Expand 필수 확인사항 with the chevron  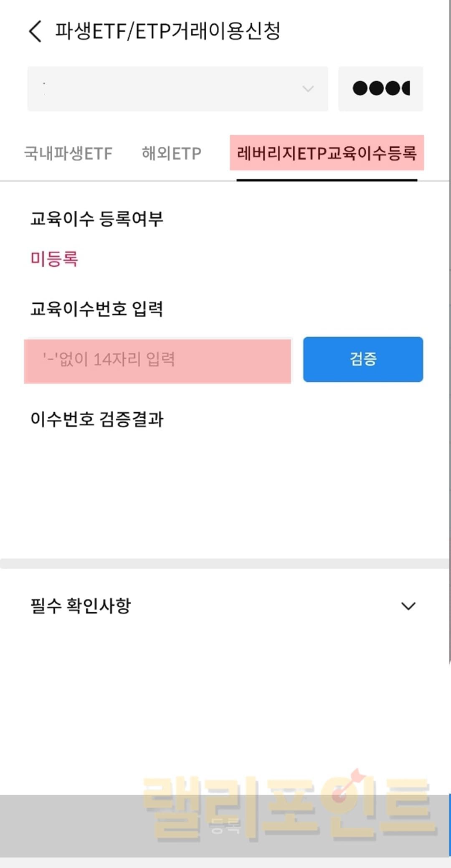click(408, 606)
